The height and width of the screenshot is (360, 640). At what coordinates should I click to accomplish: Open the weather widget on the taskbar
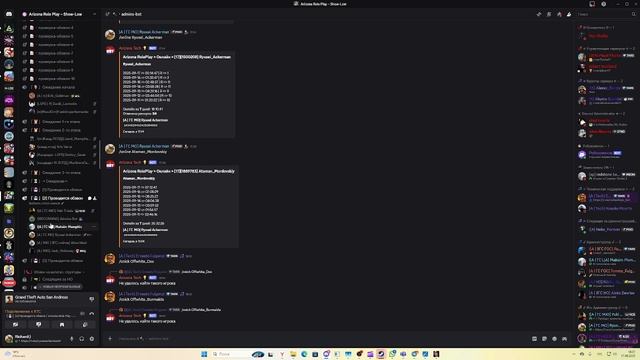(x=15, y=354)
